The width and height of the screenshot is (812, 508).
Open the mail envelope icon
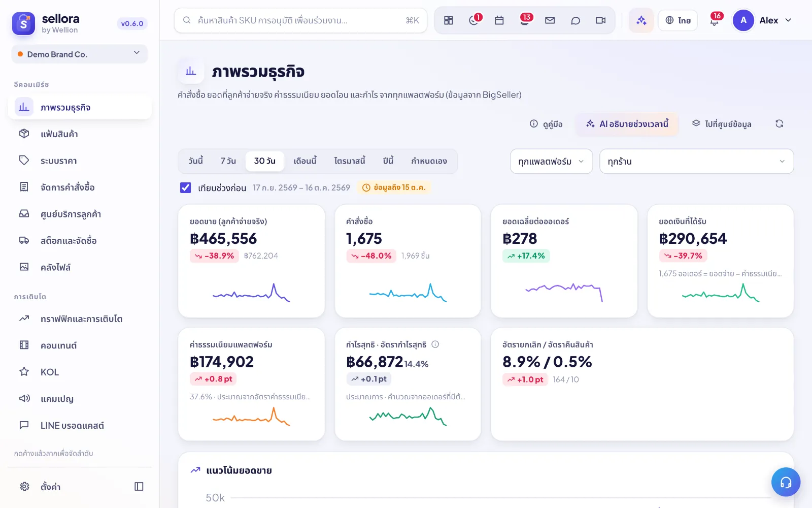pos(550,20)
